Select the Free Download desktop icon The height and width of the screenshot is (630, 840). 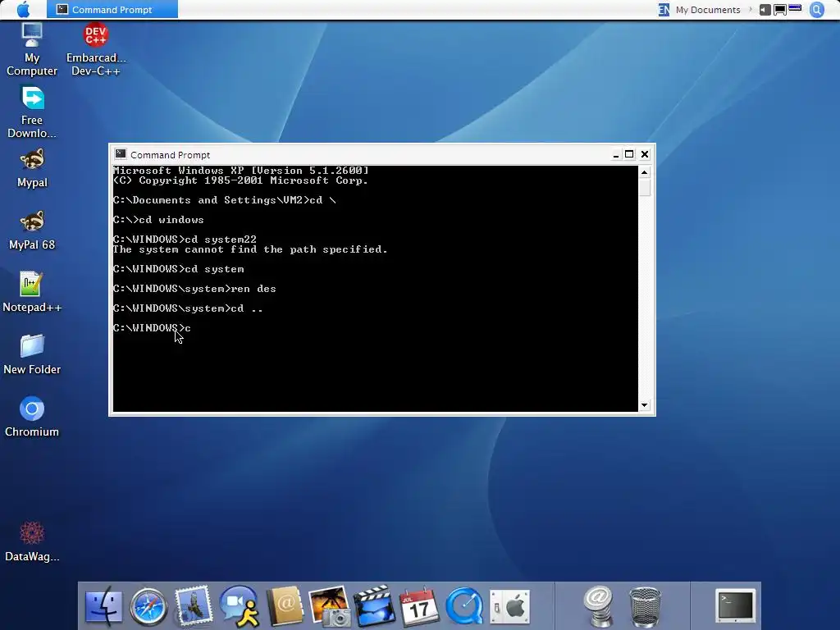pos(32,112)
